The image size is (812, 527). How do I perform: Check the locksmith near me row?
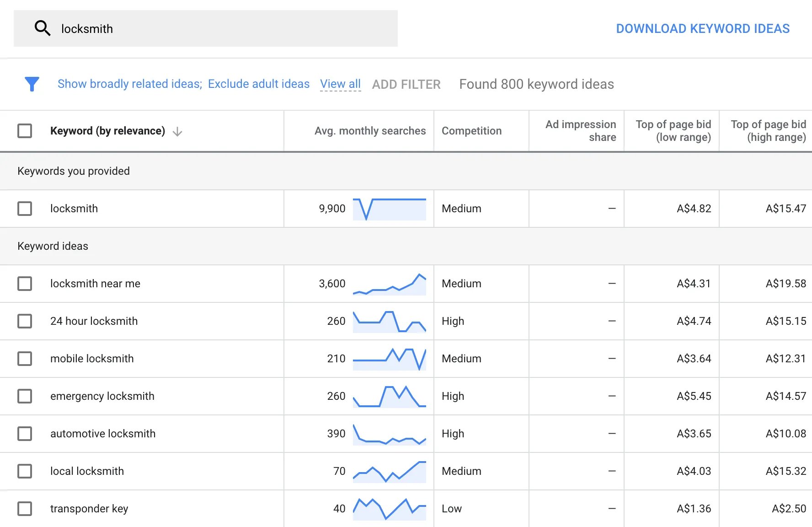tap(25, 284)
